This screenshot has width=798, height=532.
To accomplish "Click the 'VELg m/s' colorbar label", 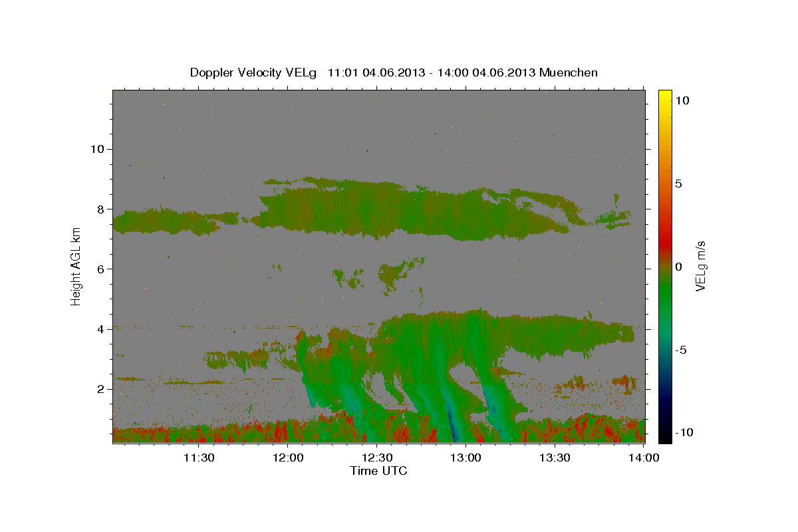I will (x=700, y=267).
